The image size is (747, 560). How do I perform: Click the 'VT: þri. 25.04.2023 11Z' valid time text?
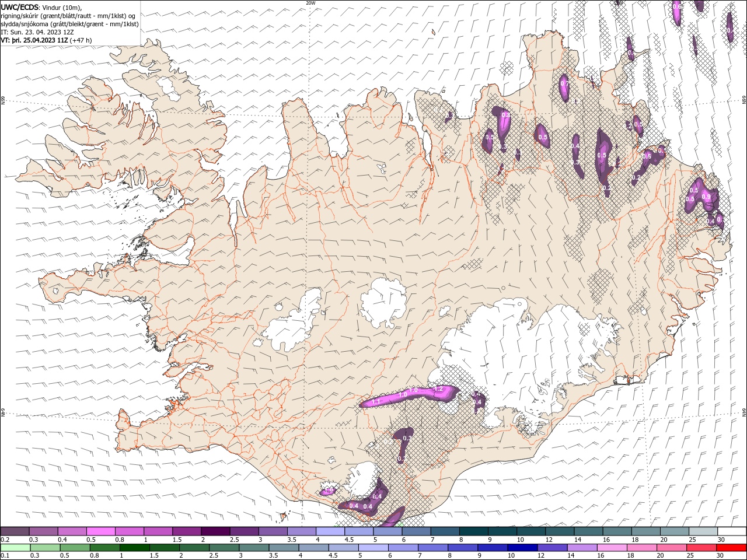[34, 40]
